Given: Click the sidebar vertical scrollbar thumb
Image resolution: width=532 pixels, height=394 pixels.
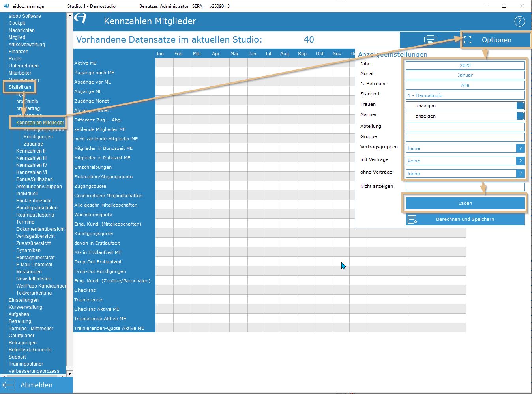Looking at the screenshot, I should (69, 193).
